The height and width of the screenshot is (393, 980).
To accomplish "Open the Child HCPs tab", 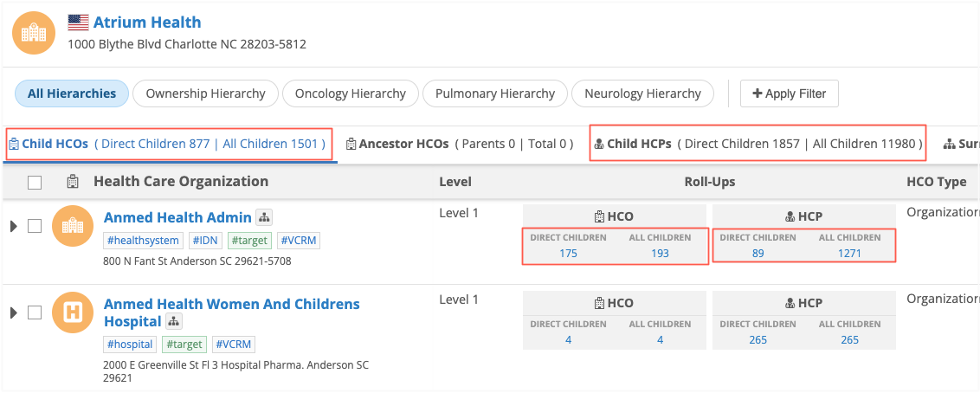I will [x=638, y=144].
